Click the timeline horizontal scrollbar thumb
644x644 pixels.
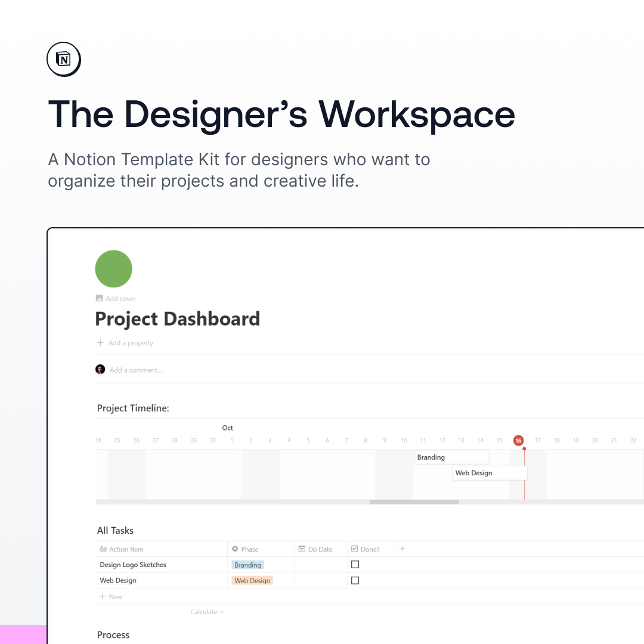pyautogui.click(x=414, y=502)
